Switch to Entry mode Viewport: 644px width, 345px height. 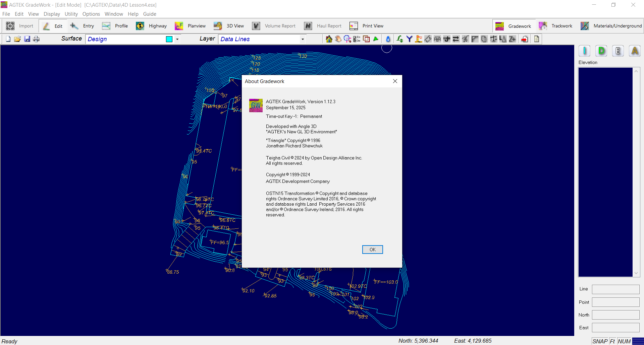click(x=82, y=26)
